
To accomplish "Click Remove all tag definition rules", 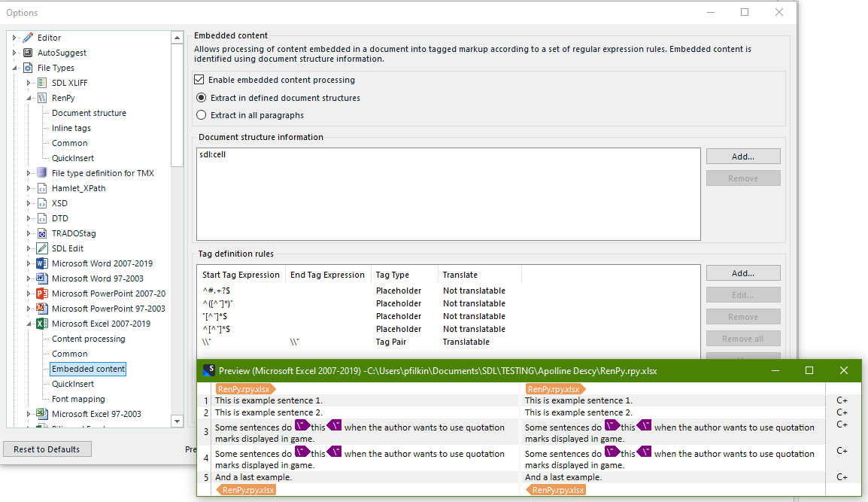I will 743,339.
